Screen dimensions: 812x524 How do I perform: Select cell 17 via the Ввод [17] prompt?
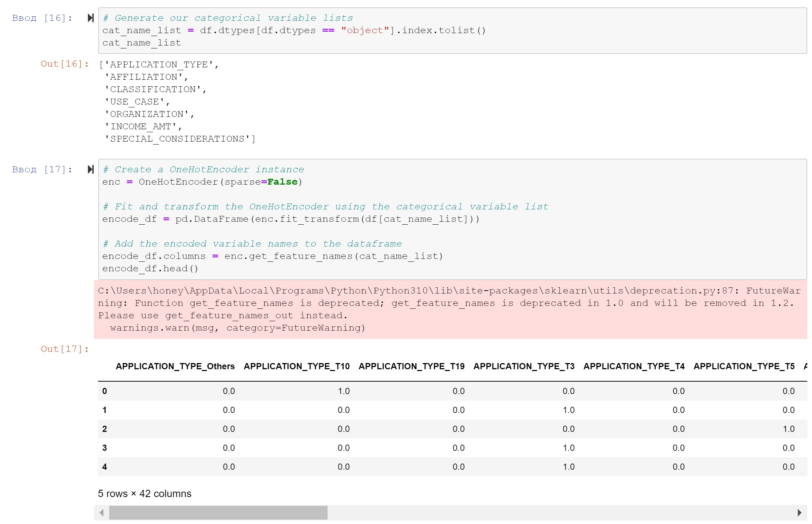pyautogui.click(x=42, y=170)
